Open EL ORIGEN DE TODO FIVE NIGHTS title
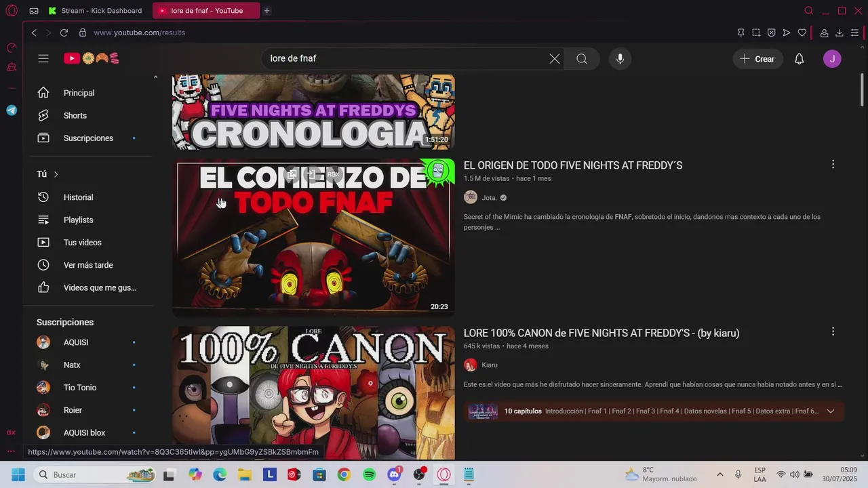The height and width of the screenshot is (488, 868). (x=573, y=165)
